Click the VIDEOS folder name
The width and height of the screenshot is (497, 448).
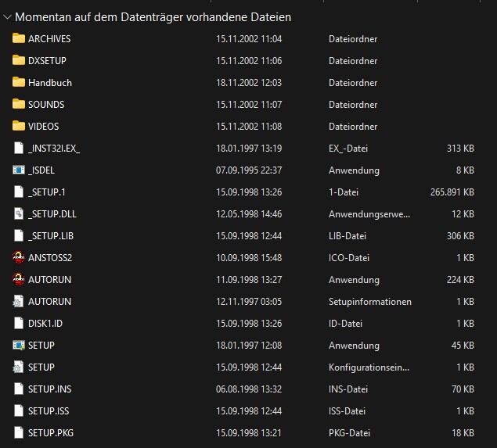[x=44, y=126]
